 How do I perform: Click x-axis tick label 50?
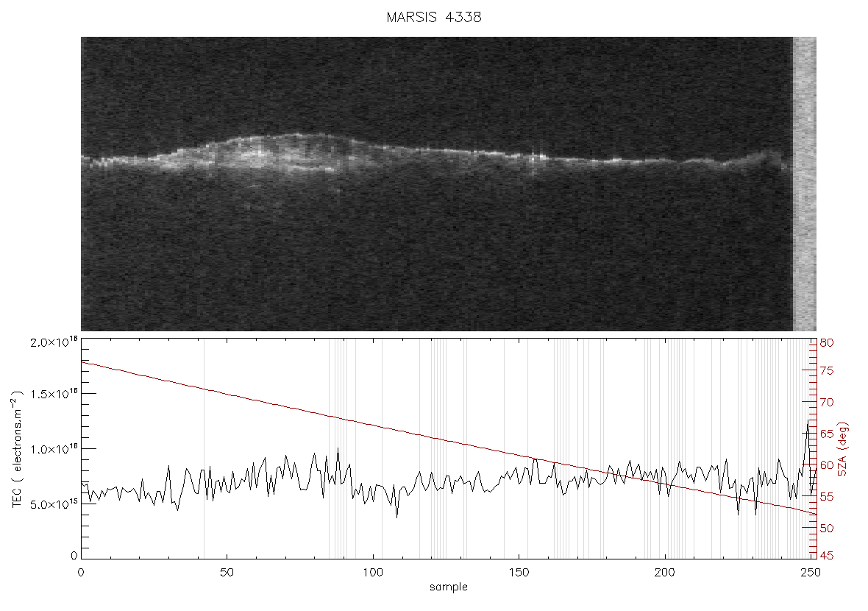(x=227, y=572)
